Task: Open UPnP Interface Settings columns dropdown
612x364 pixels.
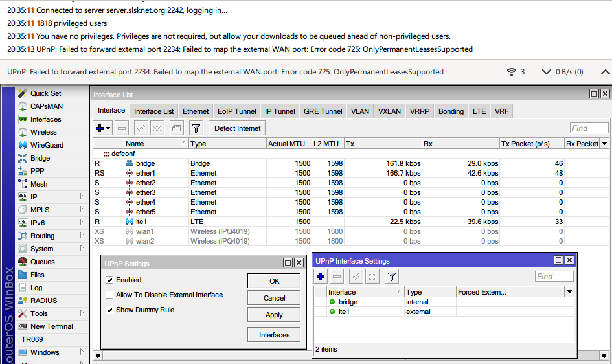Action: (x=569, y=292)
